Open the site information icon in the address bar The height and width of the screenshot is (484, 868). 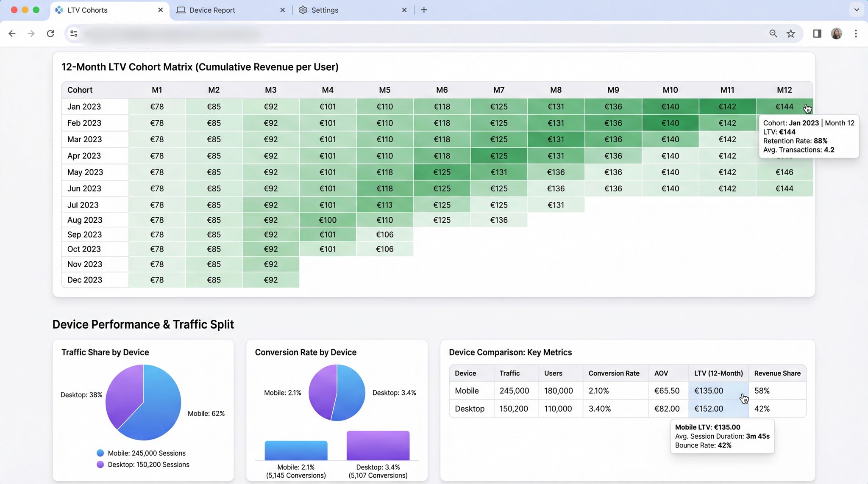[74, 33]
